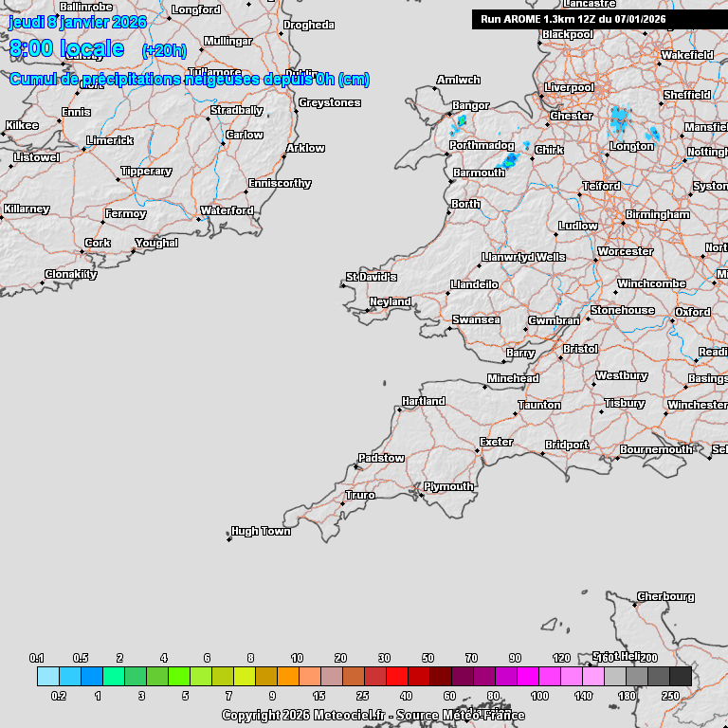Click the Swansea city marker dot
Screen dimensions: 728x728
tap(449, 328)
